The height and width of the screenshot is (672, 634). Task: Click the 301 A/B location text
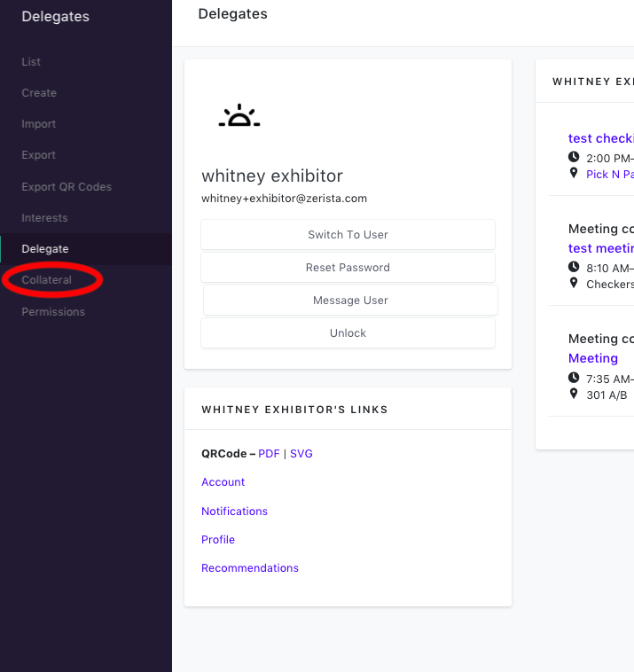607,395
